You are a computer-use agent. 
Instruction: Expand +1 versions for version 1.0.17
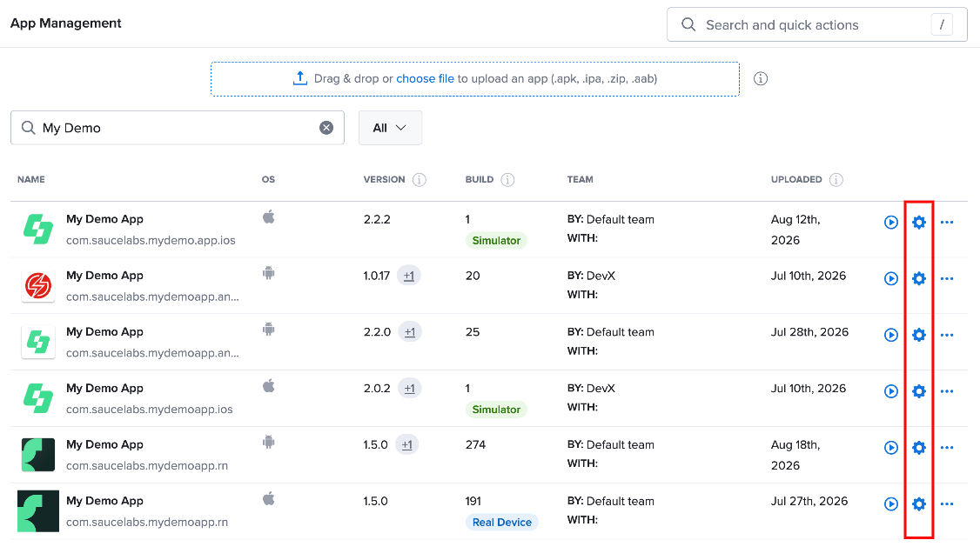tap(409, 276)
